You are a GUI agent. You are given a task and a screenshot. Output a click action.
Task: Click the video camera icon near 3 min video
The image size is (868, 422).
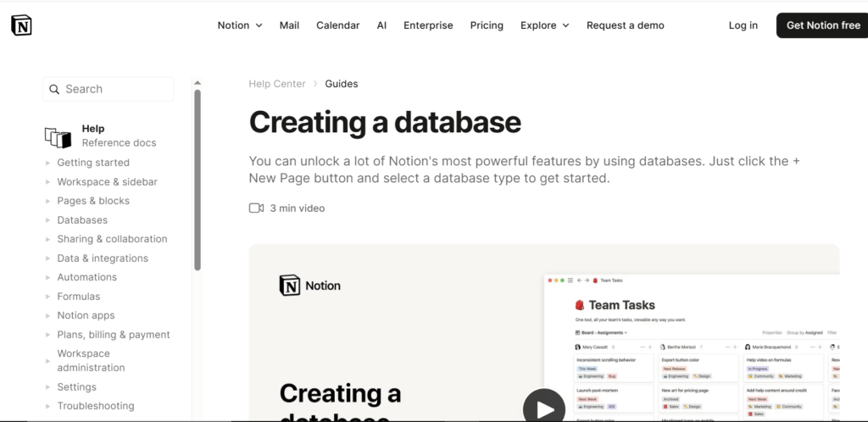point(256,208)
